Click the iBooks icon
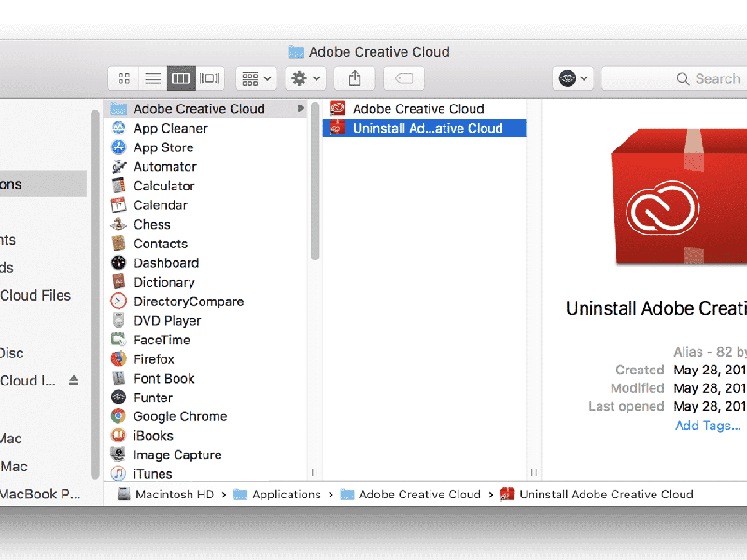 119,435
